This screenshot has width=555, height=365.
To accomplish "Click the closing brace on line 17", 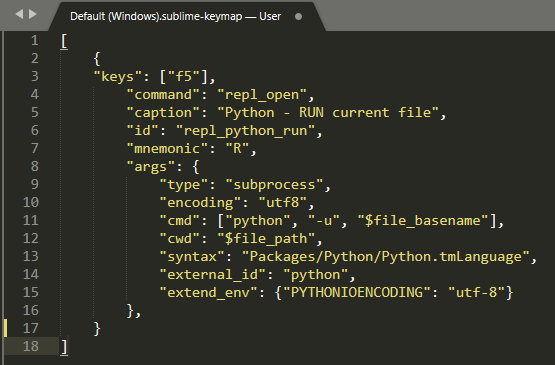I will [97, 329].
